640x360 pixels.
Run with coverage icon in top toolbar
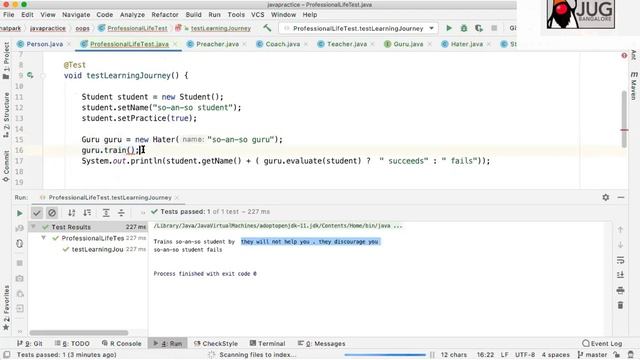click(x=479, y=28)
